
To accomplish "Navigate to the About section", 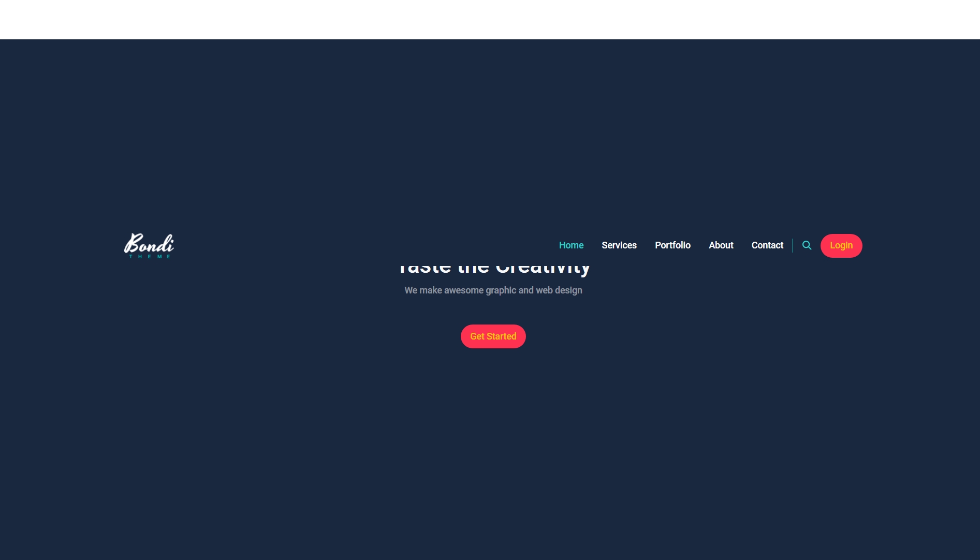I will point(721,245).
